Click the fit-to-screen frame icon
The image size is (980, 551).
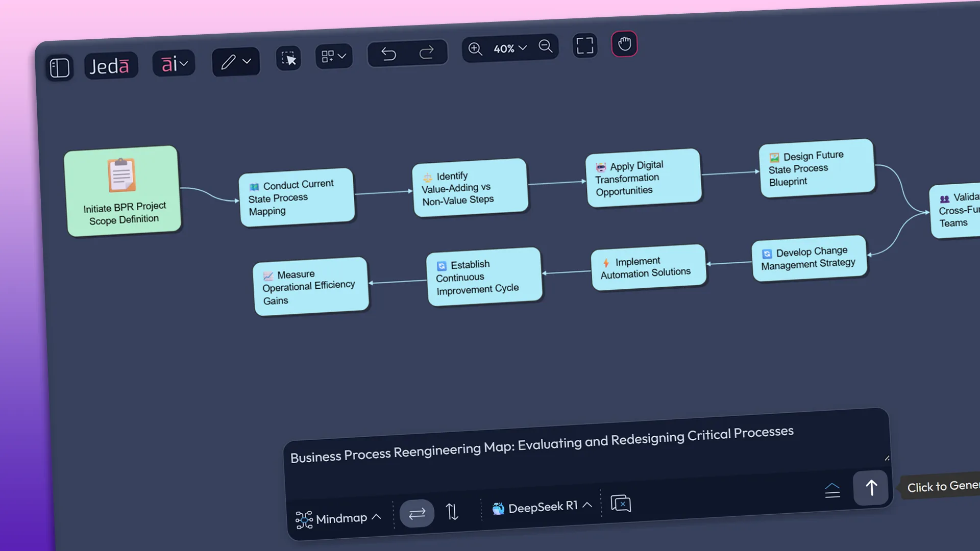[585, 45]
